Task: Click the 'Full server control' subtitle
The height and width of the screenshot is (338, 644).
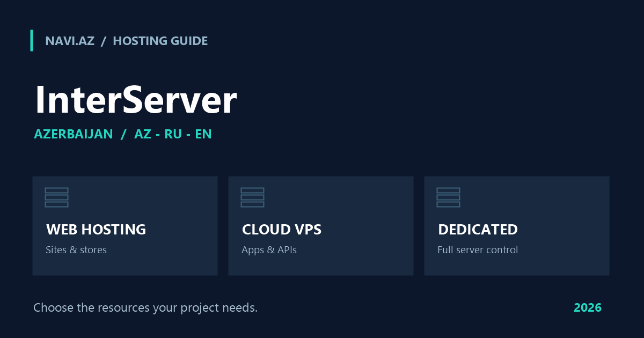Action: coord(478,250)
